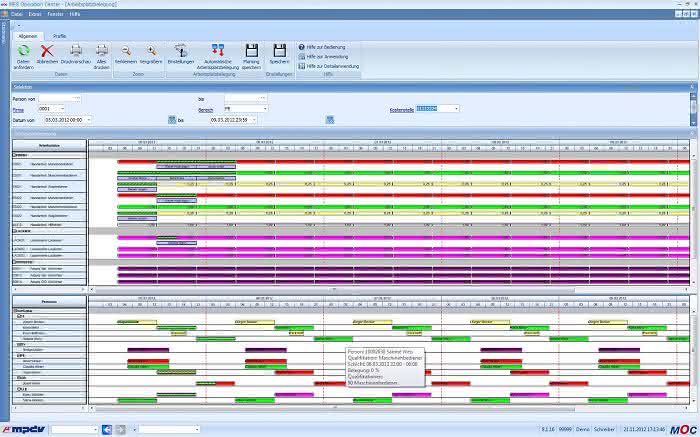Viewport: 700px width, 437px height.
Task: Collapse the third workplace group above purple rows
Action: (x=14, y=262)
